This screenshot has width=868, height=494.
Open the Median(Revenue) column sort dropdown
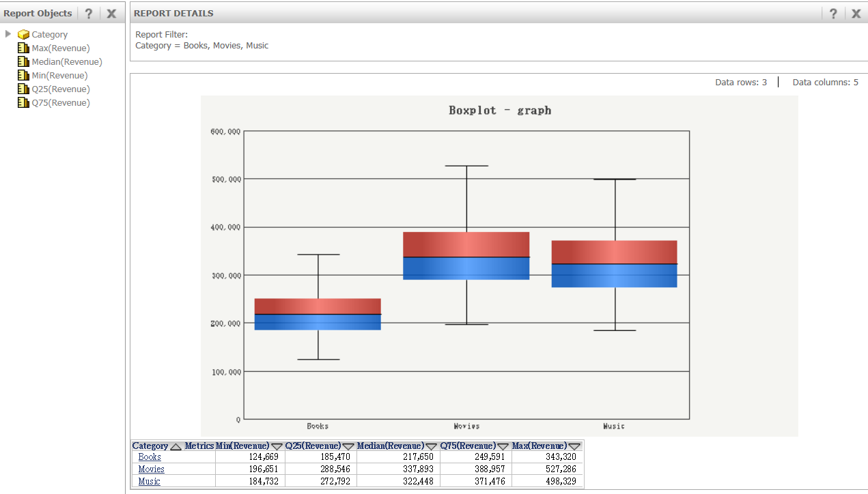(x=431, y=446)
